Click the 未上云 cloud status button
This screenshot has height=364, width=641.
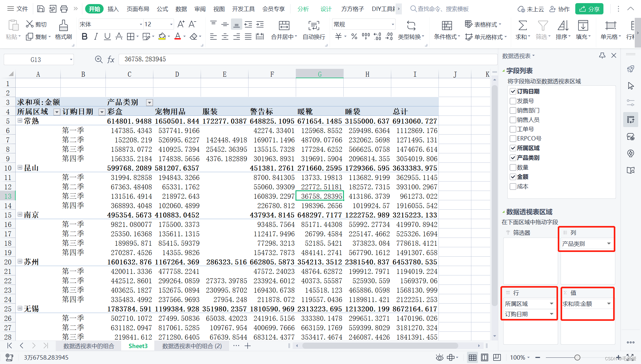[x=531, y=9]
